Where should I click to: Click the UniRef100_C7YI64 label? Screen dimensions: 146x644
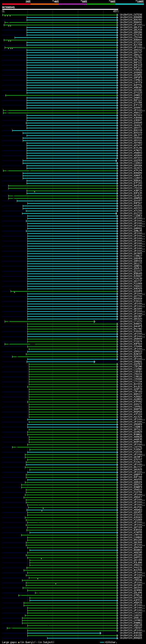coord(131,382)
